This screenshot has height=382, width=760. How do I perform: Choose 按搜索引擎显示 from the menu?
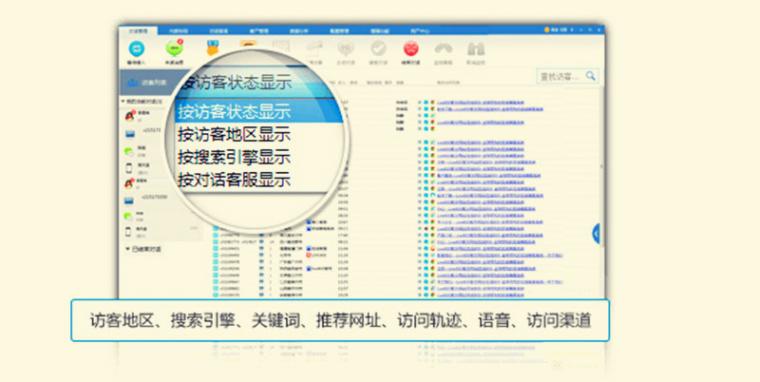pos(235,157)
